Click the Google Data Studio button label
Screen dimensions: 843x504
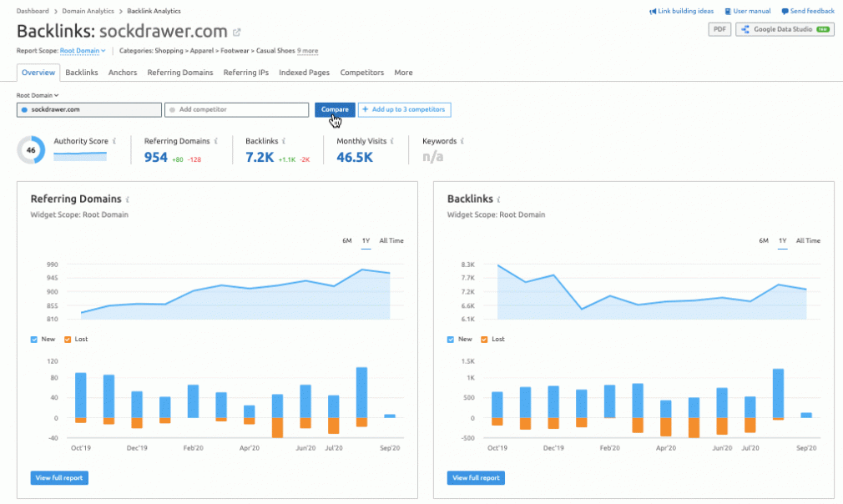[783, 29]
